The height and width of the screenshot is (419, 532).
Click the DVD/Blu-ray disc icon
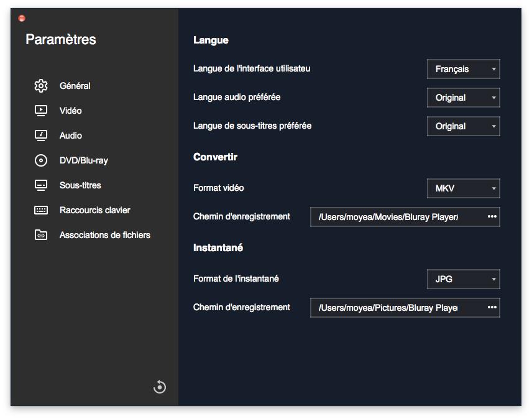(x=41, y=160)
